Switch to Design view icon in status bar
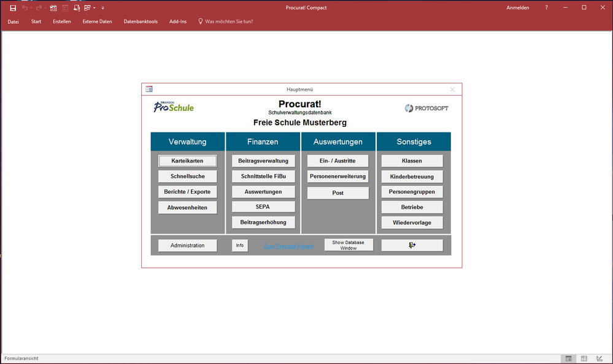This screenshot has height=364, width=613. (x=600, y=358)
